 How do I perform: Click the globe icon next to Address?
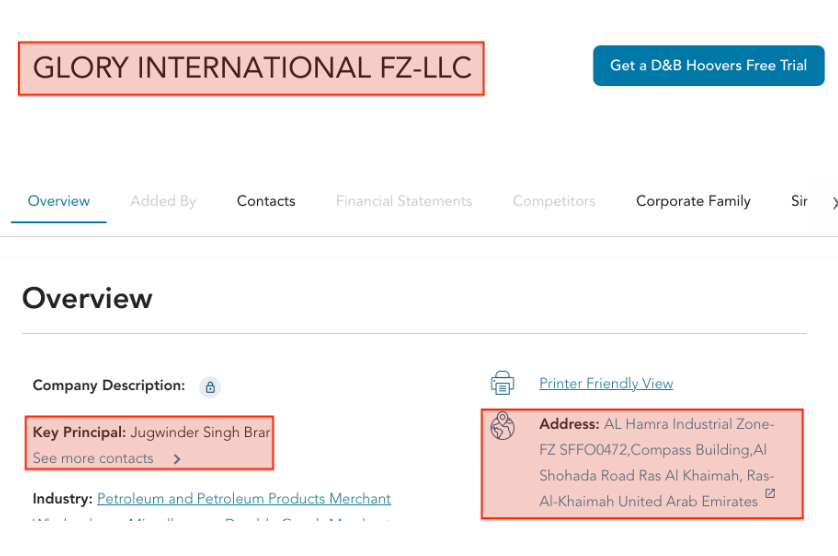tap(502, 426)
